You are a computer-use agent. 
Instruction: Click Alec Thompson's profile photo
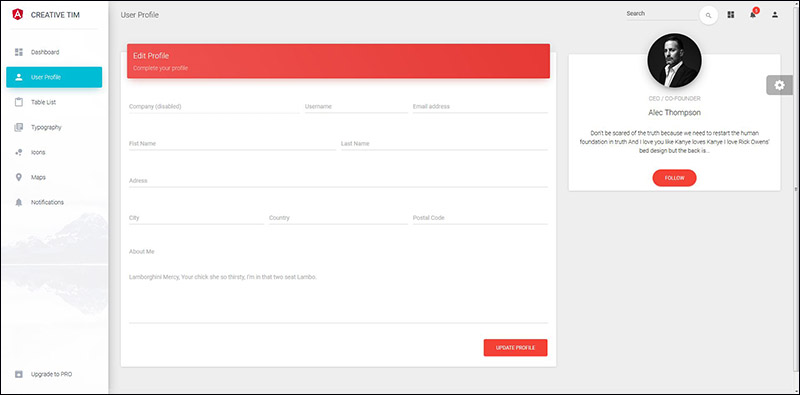tap(674, 61)
